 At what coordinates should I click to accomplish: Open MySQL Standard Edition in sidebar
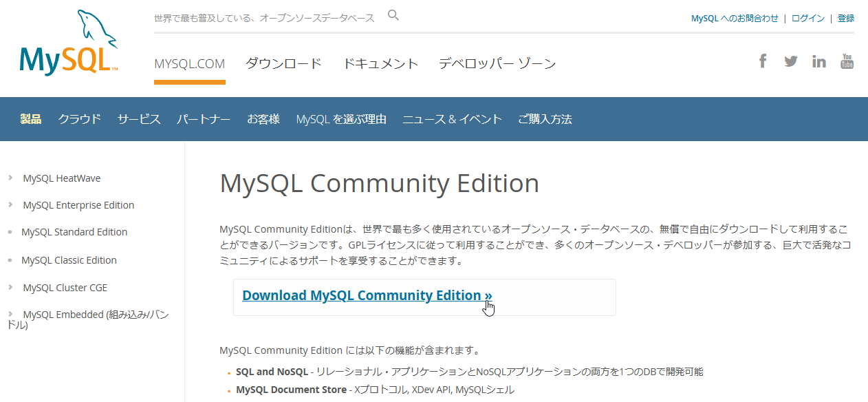pos(74,232)
